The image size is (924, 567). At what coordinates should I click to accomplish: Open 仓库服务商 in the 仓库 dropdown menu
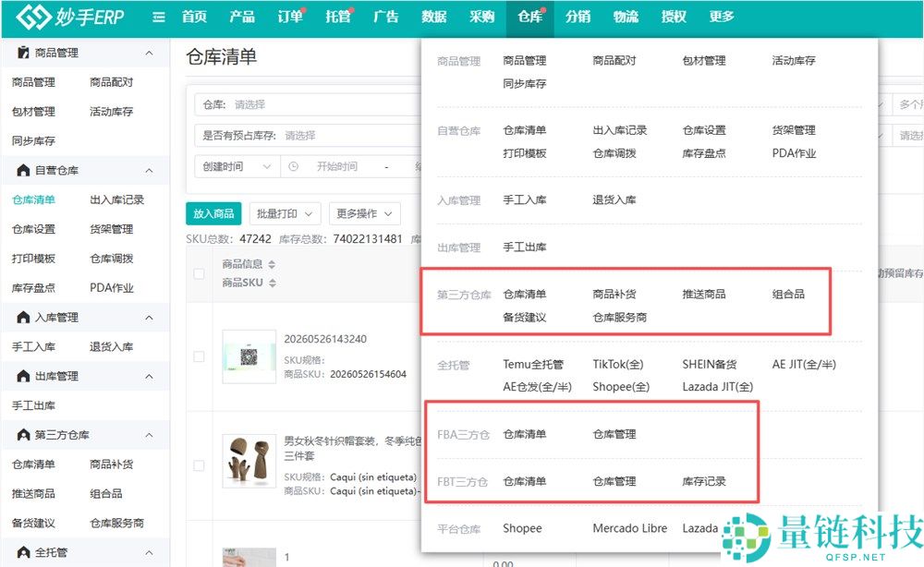[x=619, y=318]
